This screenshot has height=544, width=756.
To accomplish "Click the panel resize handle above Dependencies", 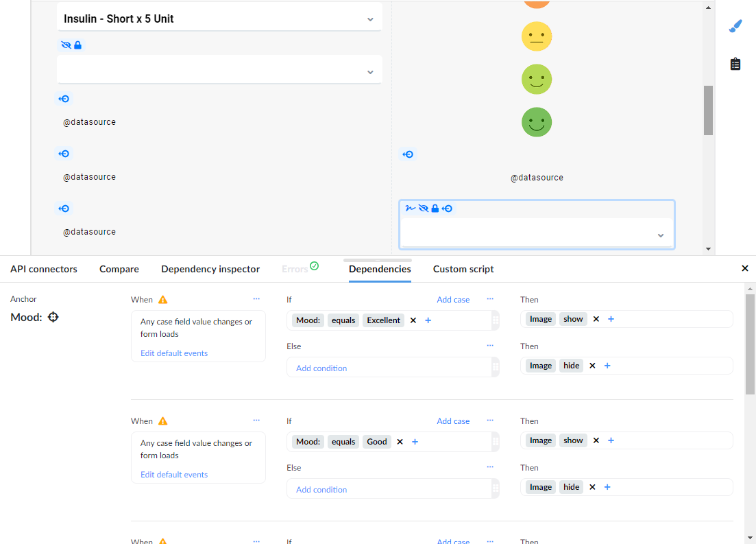I will pyautogui.click(x=378, y=260).
